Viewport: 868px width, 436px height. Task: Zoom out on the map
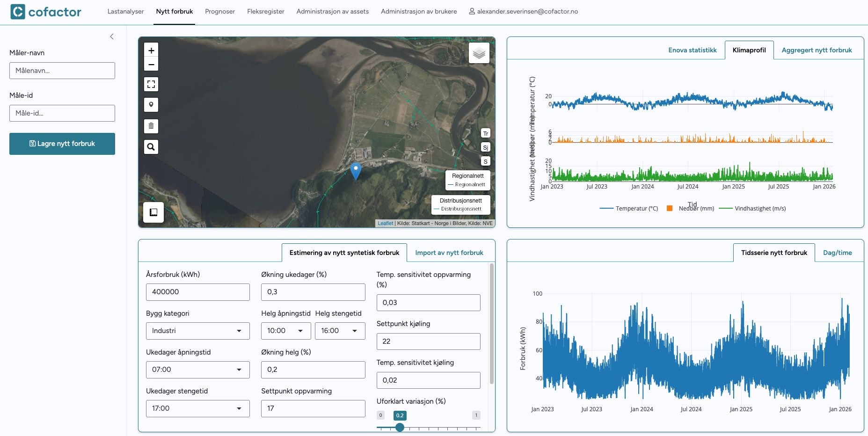(151, 65)
